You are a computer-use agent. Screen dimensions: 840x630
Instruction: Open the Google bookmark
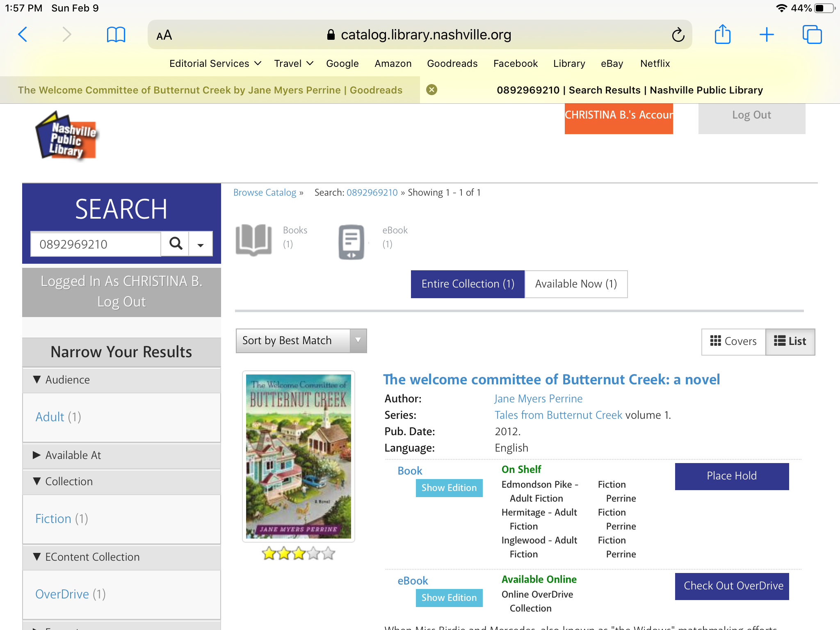coord(342,64)
